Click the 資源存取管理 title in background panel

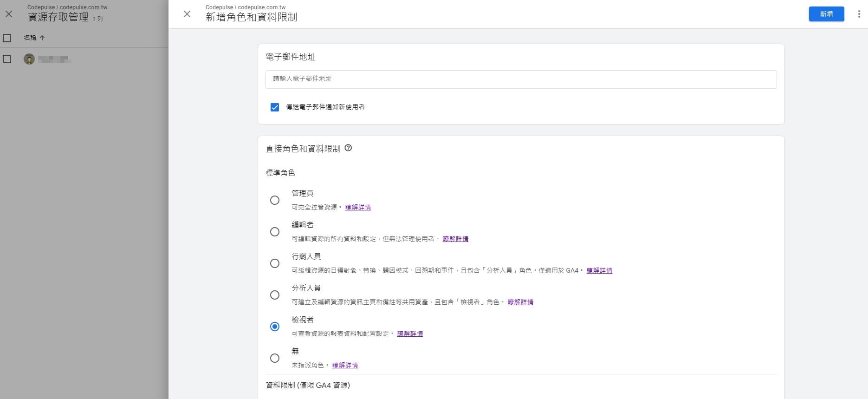coord(58,17)
